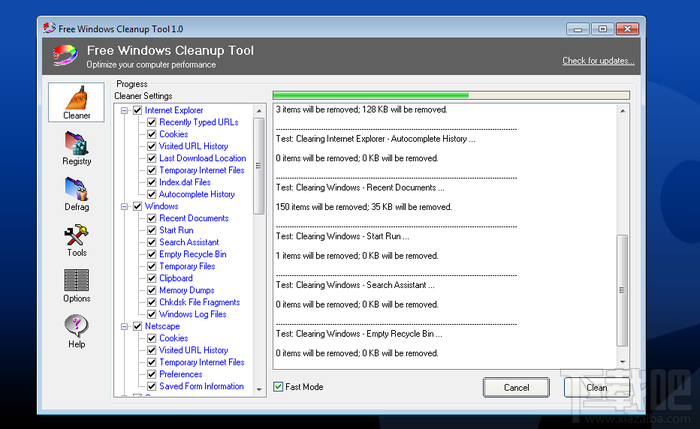Uncheck Saved Form Information option
This screenshot has height=429, width=700.
click(152, 387)
